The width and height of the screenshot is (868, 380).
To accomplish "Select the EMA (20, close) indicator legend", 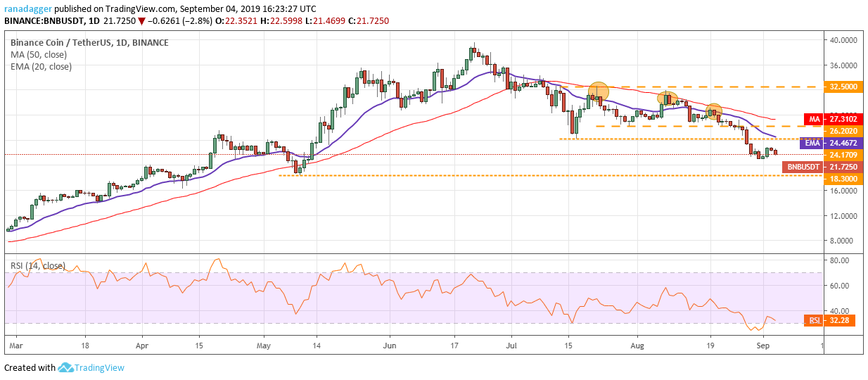I will click(41, 66).
